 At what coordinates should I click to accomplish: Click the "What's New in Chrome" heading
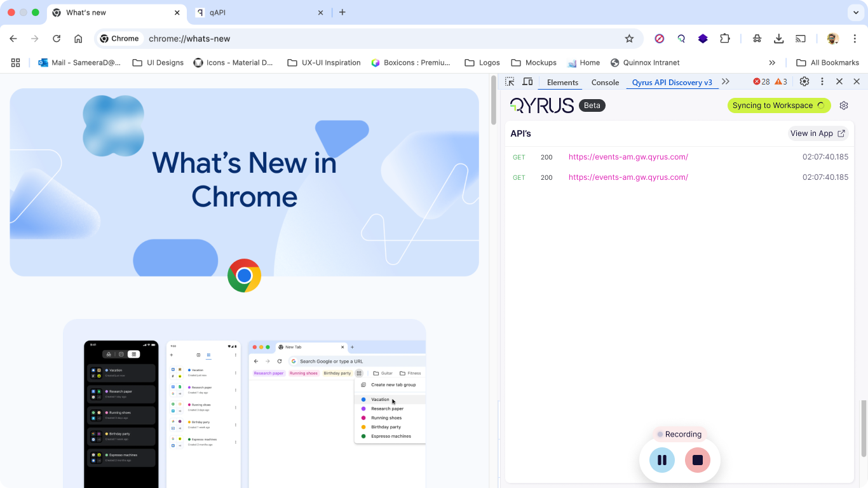245,180
